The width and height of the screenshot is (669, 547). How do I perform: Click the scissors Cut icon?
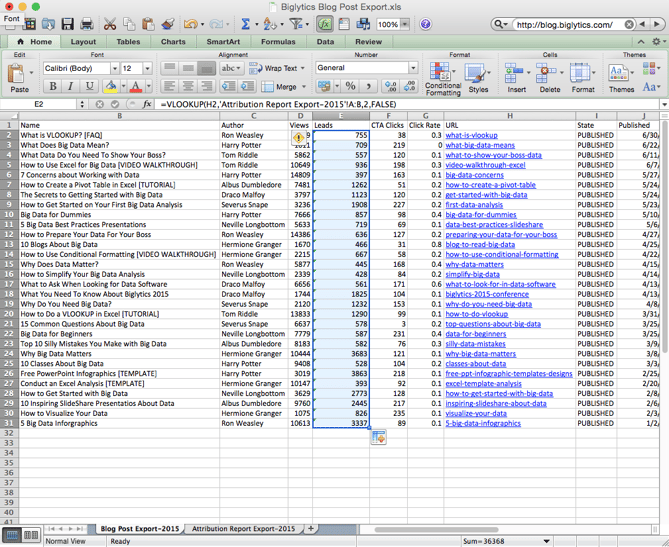tap(110, 24)
